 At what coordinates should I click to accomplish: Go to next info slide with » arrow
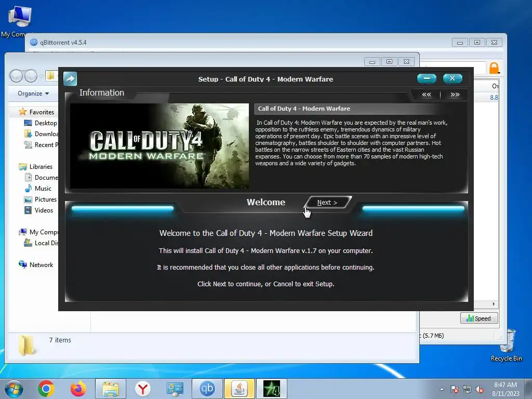pyautogui.click(x=455, y=95)
